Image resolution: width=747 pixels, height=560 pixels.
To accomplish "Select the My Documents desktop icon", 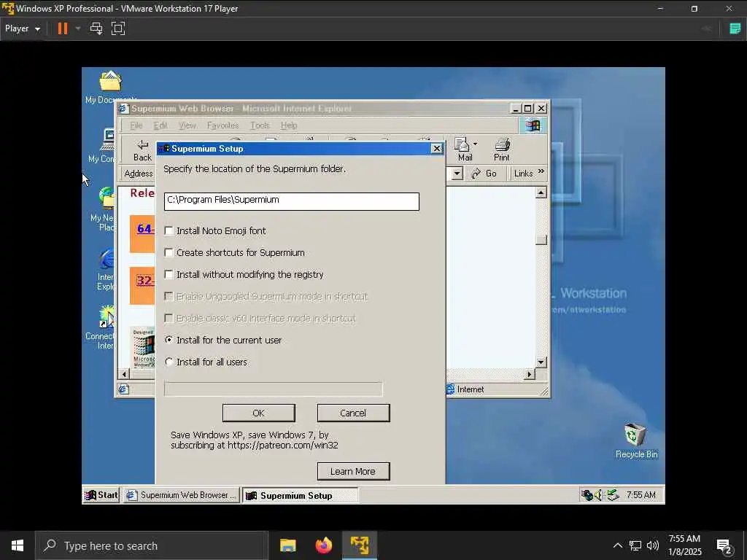I will tap(111, 87).
